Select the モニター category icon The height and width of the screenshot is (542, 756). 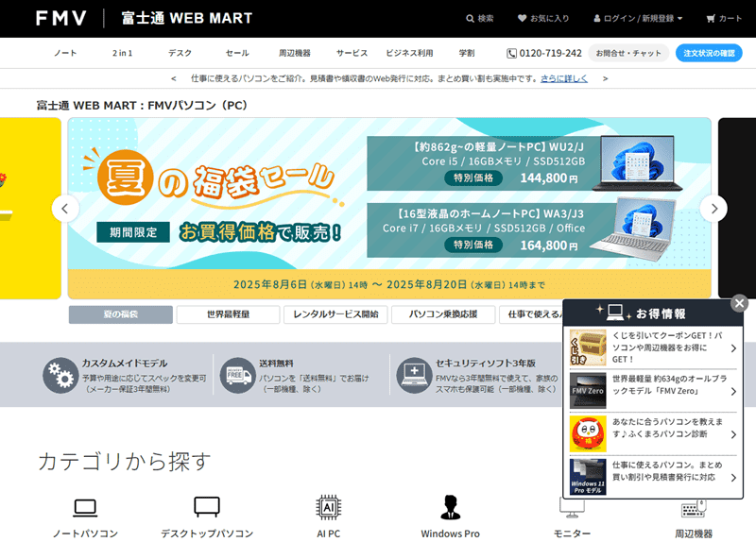[572, 508]
